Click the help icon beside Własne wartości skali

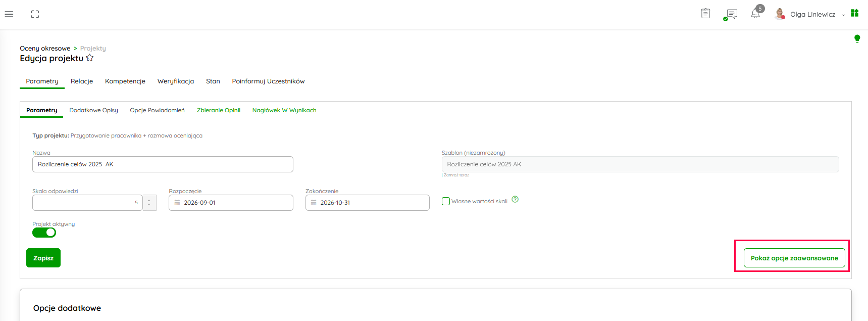point(515,199)
